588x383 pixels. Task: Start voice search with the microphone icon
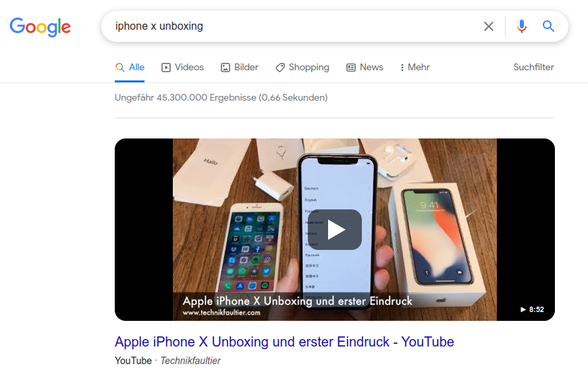coord(522,26)
